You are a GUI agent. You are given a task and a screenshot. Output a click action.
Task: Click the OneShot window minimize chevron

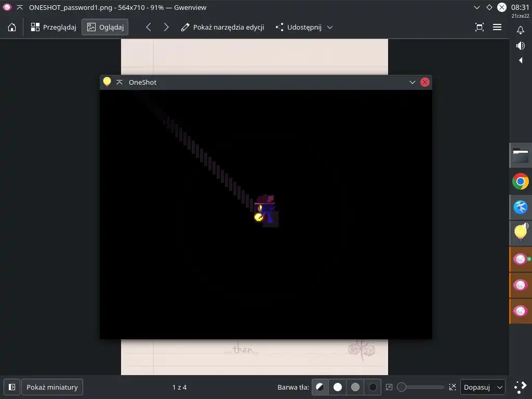coord(412,82)
